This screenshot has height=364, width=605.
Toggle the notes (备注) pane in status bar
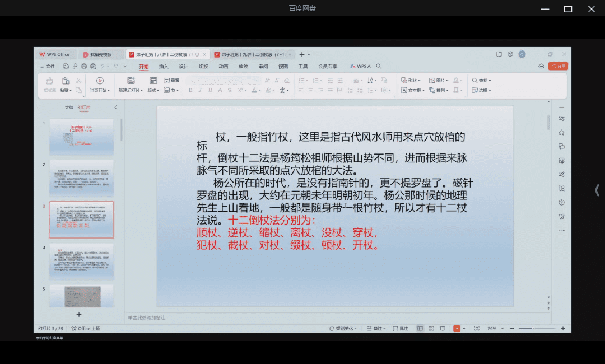(378, 328)
